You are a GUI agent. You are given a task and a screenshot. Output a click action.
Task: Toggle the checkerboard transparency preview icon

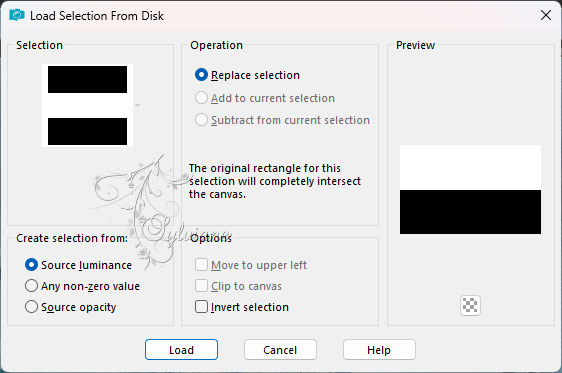click(x=470, y=305)
